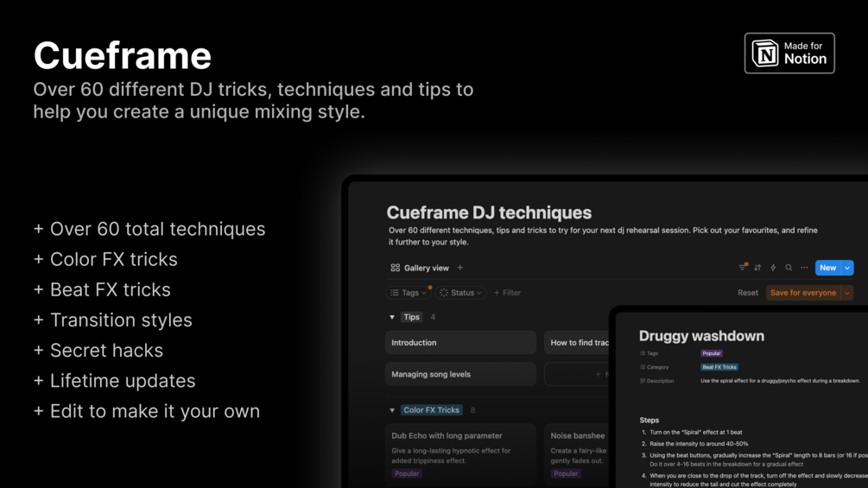
Task: Click '+ Secret hacks' feature line
Action: [x=98, y=350]
